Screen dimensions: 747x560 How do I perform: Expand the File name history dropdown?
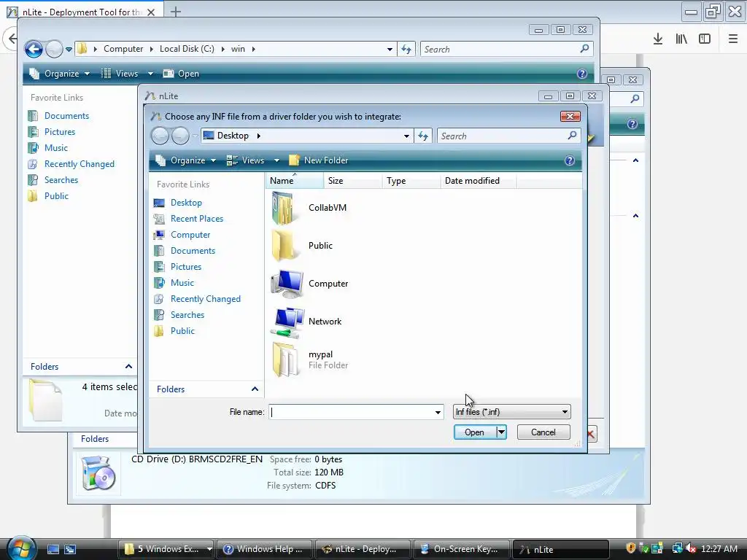coord(438,412)
